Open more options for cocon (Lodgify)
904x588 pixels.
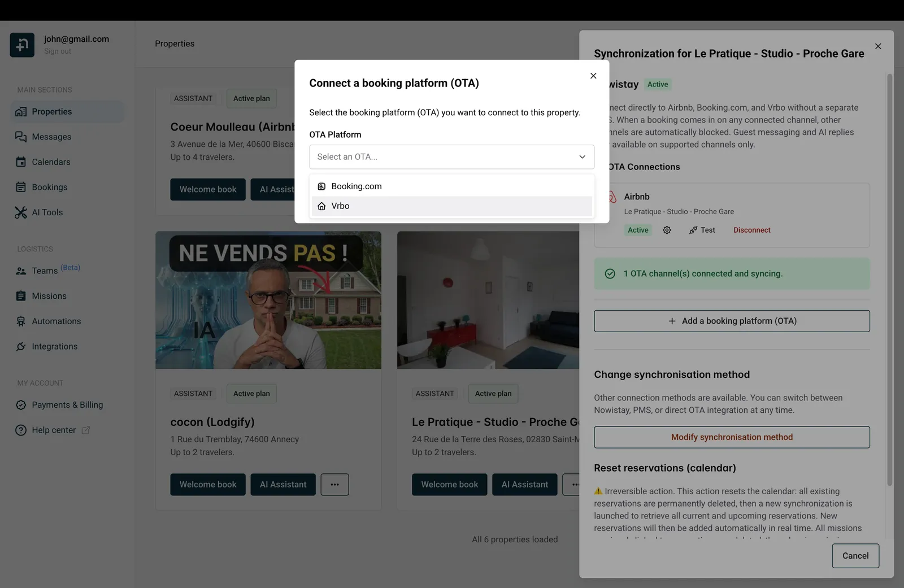(334, 485)
